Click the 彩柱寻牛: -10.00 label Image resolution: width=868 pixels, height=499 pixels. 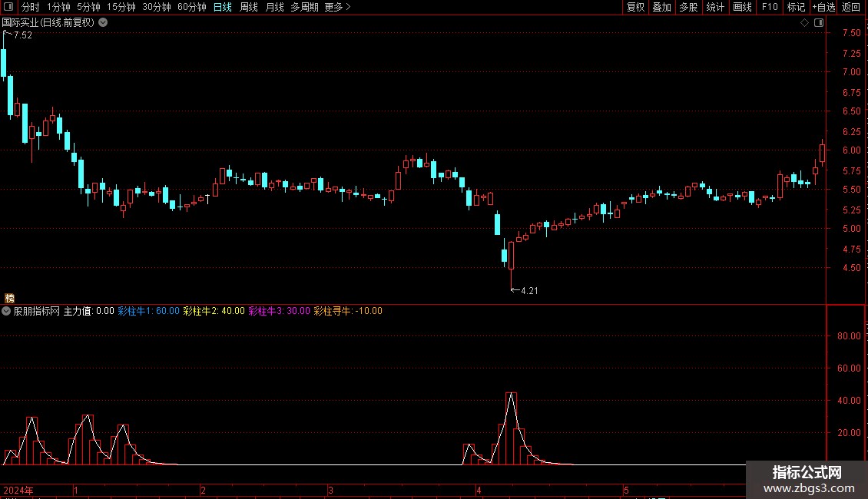pyautogui.click(x=348, y=311)
